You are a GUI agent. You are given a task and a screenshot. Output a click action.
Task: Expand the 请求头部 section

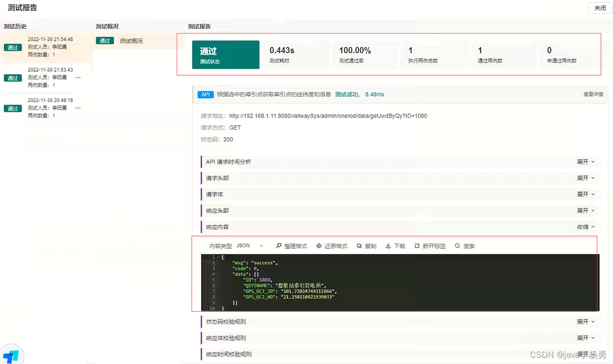click(x=586, y=178)
